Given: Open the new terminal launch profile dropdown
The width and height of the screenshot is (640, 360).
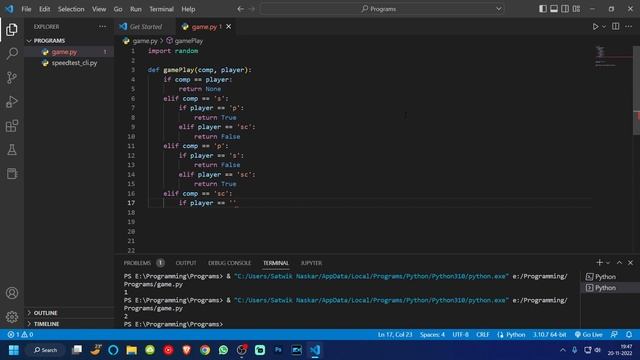Looking at the screenshot, I should pyautogui.click(x=608, y=263).
